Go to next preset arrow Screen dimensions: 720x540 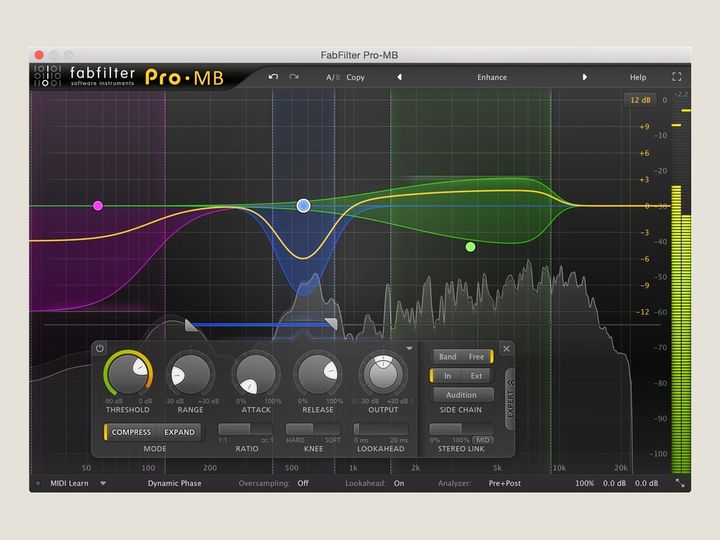(585, 77)
